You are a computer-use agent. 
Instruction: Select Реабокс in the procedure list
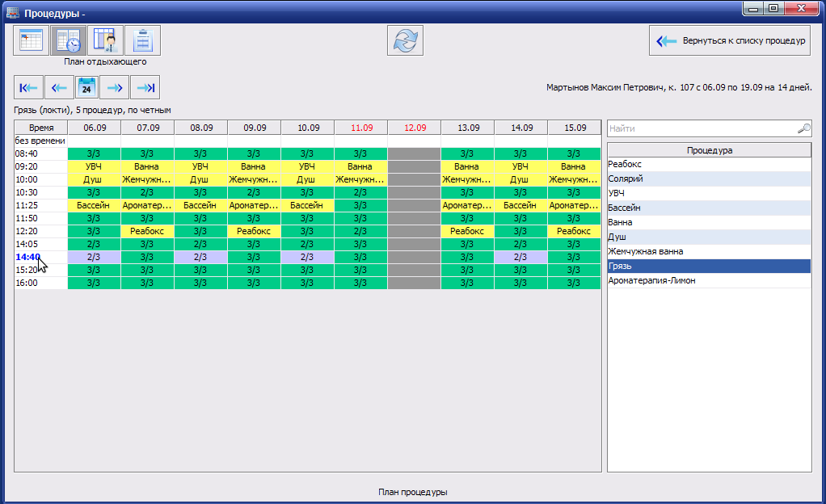[x=709, y=164]
